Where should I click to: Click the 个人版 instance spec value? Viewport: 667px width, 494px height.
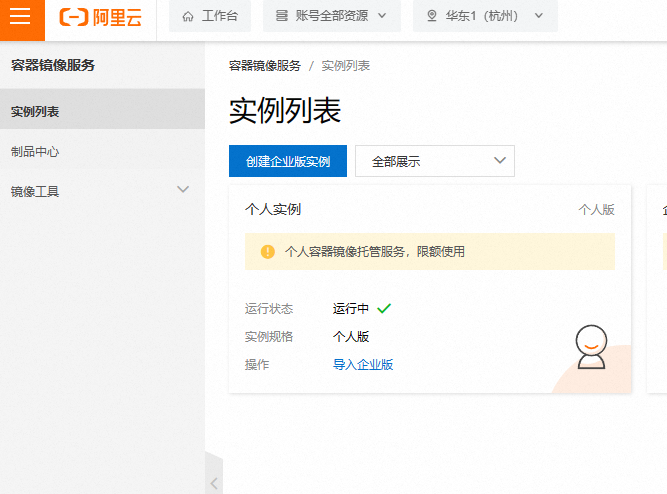coord(351,337)
